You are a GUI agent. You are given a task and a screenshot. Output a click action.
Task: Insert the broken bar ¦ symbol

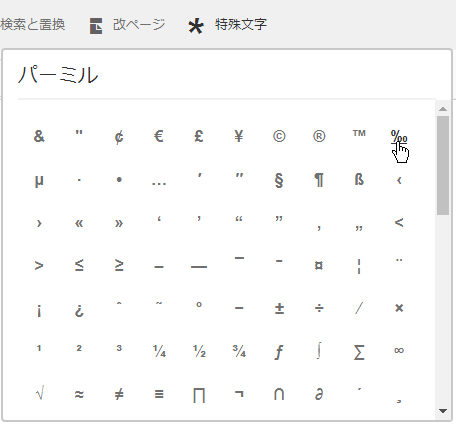[359, 267]
